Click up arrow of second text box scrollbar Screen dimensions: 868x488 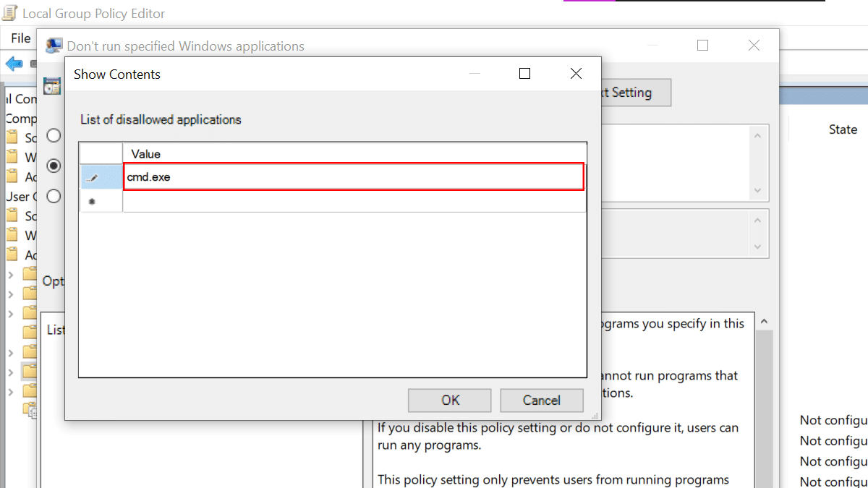tap(758, 220)
